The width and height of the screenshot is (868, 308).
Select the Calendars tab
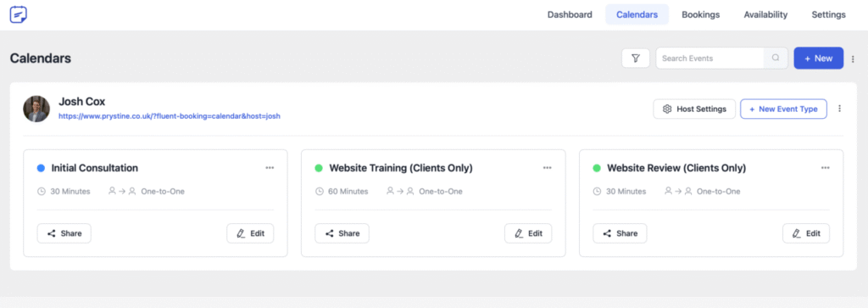point(637,15)
